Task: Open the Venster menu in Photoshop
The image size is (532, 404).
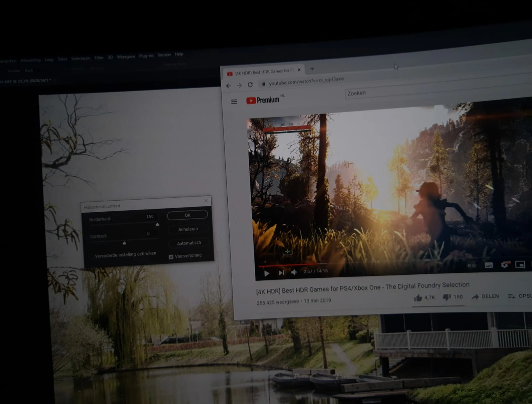Action: [x=164, y=55]
